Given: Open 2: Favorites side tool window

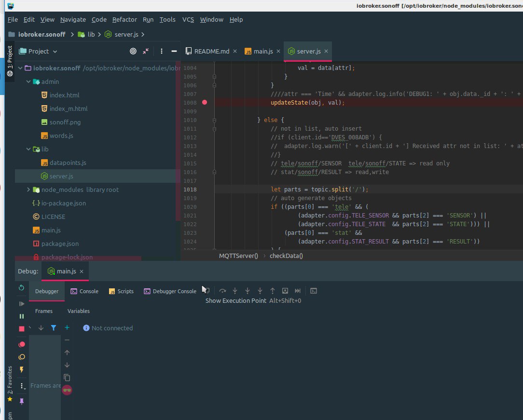Looking at the screenshot, I should [x=10, y=383].
